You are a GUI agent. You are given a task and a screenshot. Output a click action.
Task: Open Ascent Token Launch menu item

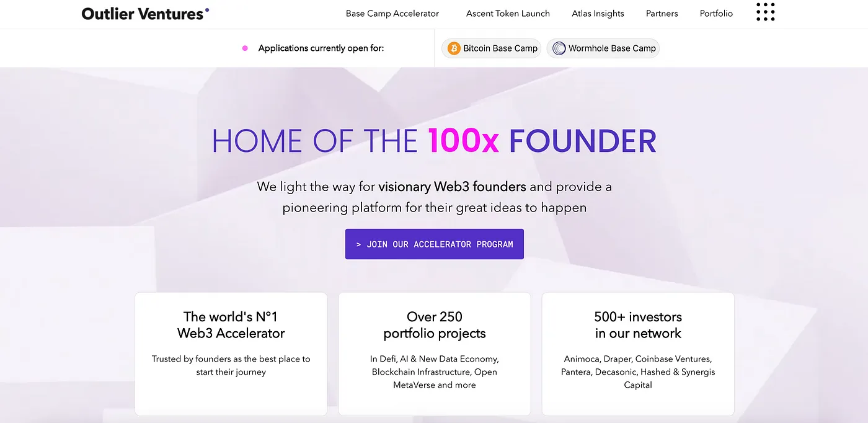pyautogui.click(x=508, y=14)
